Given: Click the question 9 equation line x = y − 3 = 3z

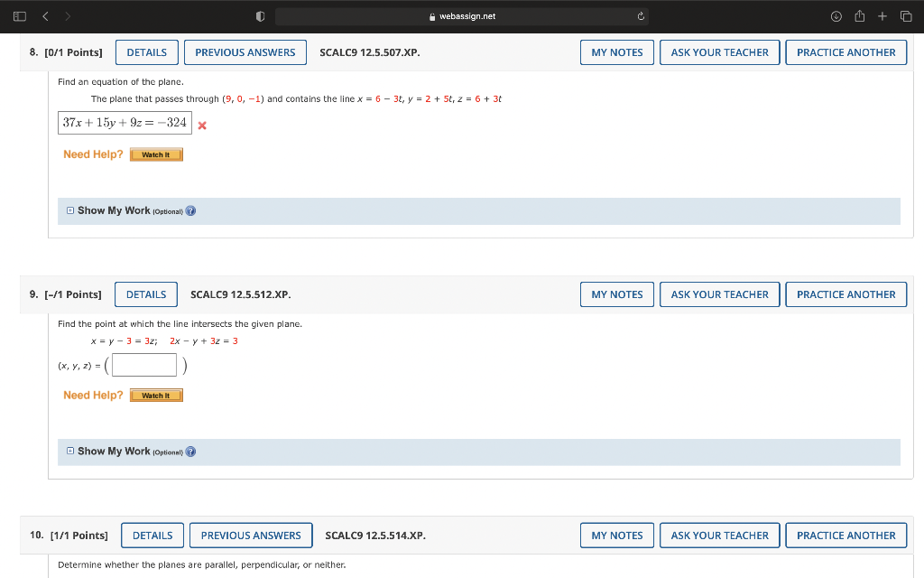Looking at the screenshot, I should pyautogui.click(x=125, y=340).
